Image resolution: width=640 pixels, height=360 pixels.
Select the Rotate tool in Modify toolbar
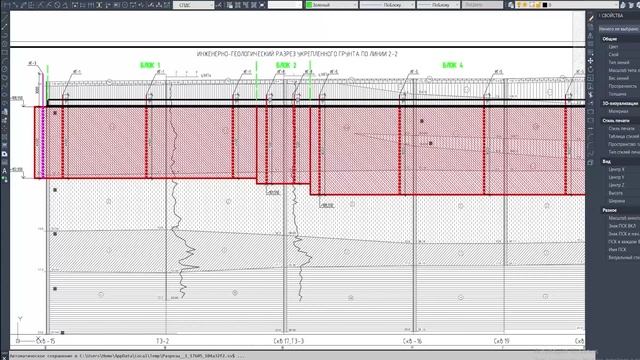pos(591,69)
